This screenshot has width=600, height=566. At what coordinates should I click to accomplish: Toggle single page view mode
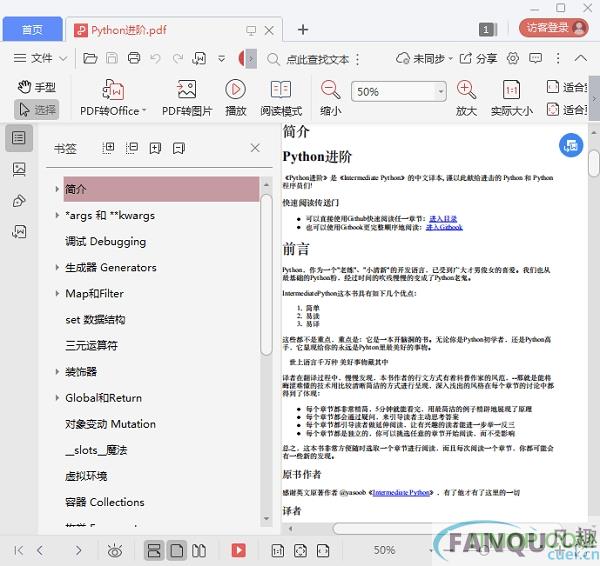tap(176, 550)
